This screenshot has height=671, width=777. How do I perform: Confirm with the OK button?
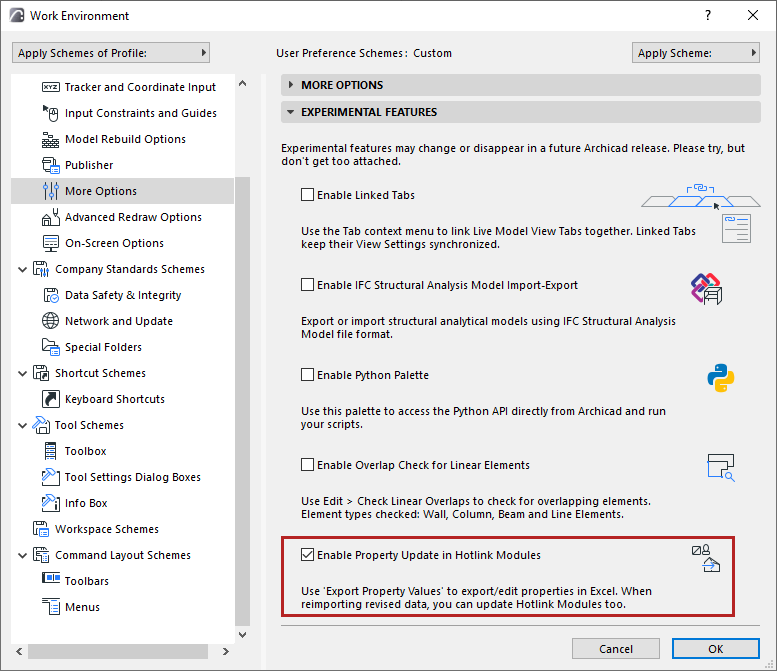[716, 649]
